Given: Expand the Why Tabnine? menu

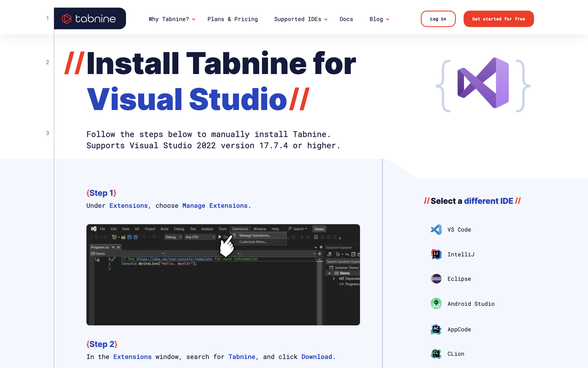Looking at the screenshot, I should (x=172, y=19).
